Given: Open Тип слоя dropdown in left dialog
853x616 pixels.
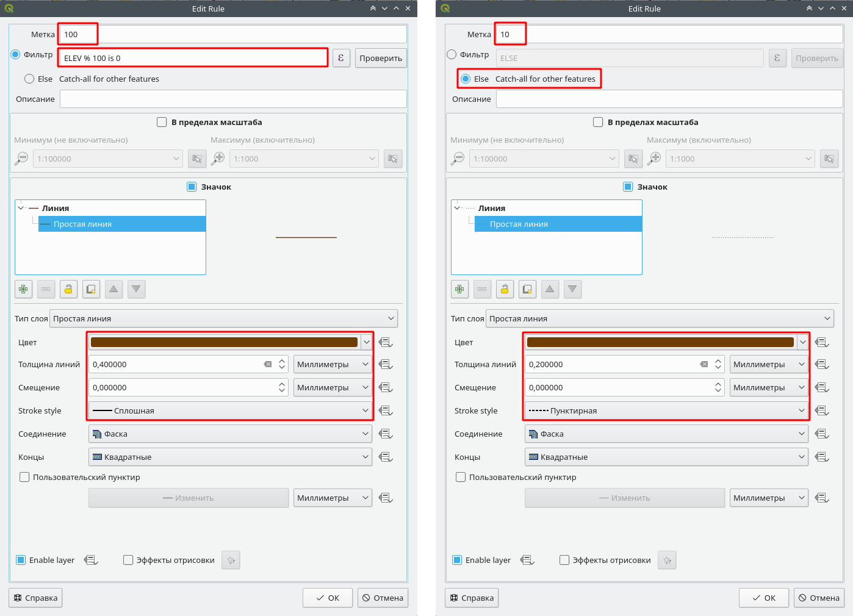Looking at the screenshot, I should [223, 318].
